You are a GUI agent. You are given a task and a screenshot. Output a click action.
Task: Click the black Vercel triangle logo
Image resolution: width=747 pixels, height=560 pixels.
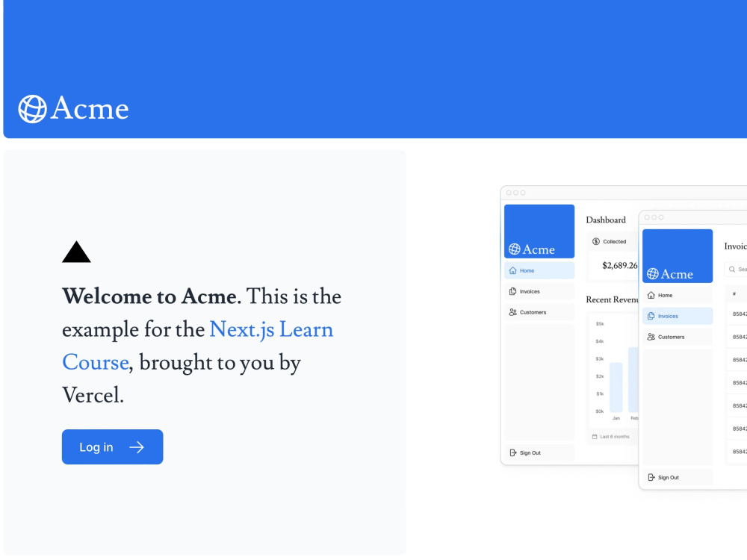tap(76, 252)
